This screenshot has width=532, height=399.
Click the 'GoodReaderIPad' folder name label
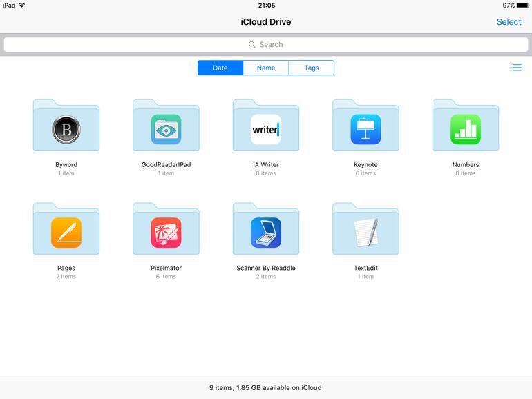click(166, 164)
